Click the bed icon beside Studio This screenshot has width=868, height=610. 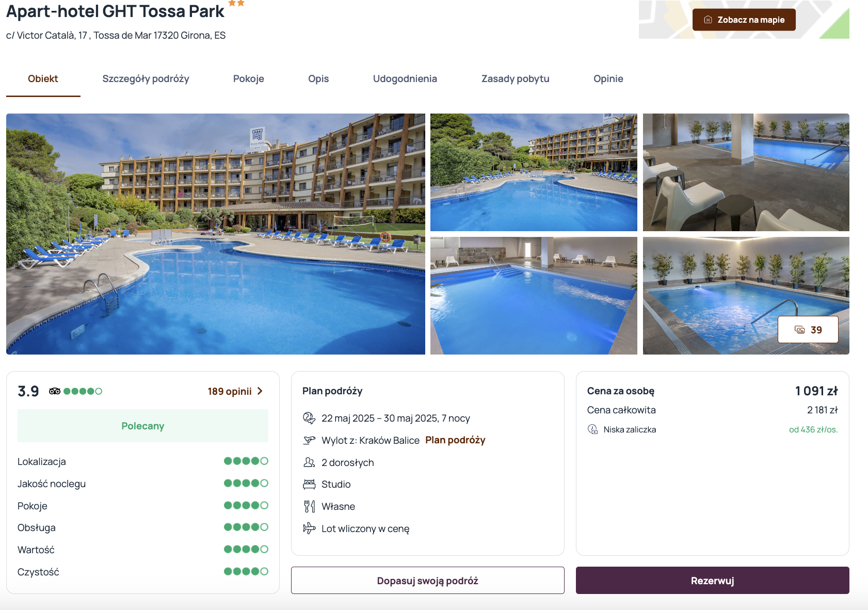pyautogui.click(x=309, y=484)
